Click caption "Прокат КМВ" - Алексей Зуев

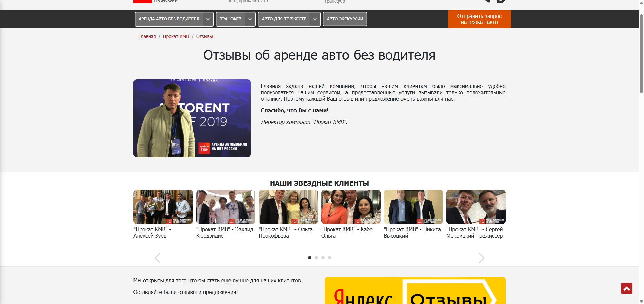152,233
